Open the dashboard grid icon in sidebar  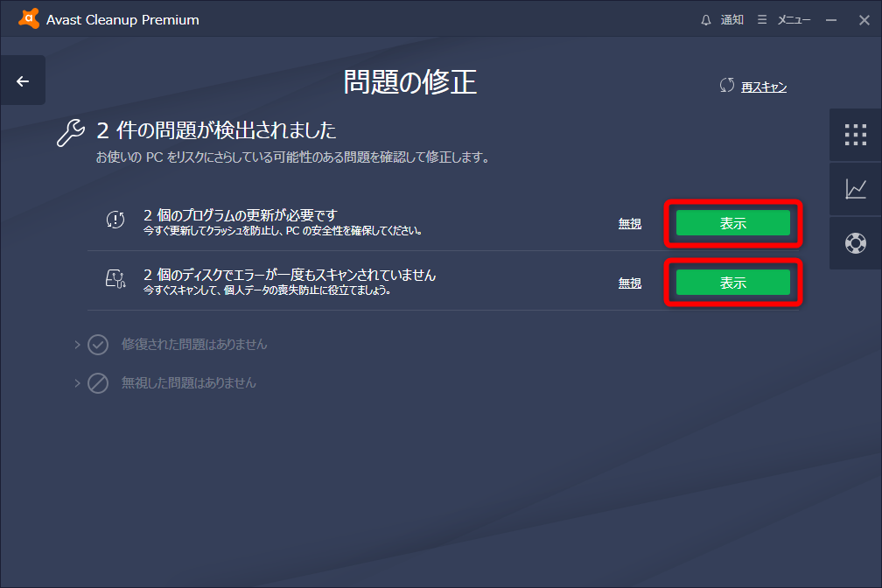[856, 135]
